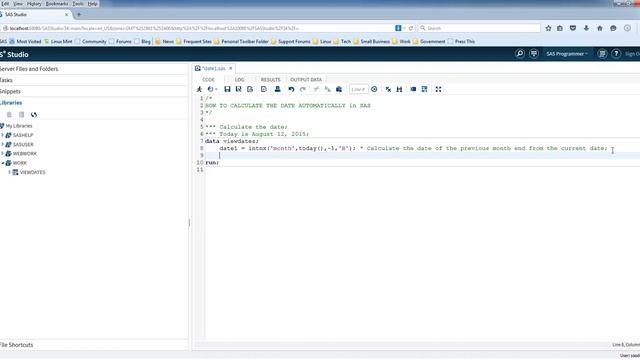Open the RESULTS tab
Viewport: 640px width, 360px height.
pos(270,80)
